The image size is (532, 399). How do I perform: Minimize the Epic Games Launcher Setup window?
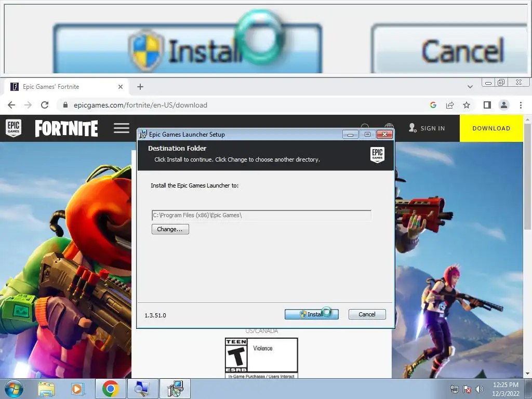[351, 135]
